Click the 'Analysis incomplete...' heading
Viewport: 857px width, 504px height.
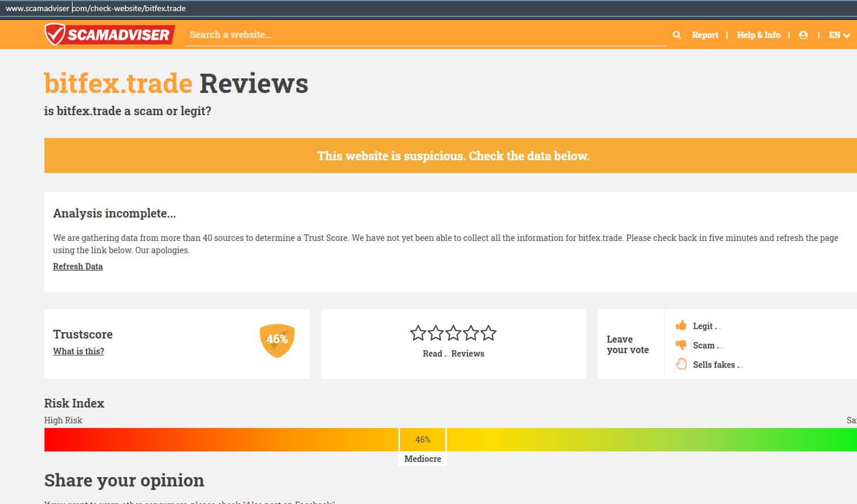click(115, 213)
